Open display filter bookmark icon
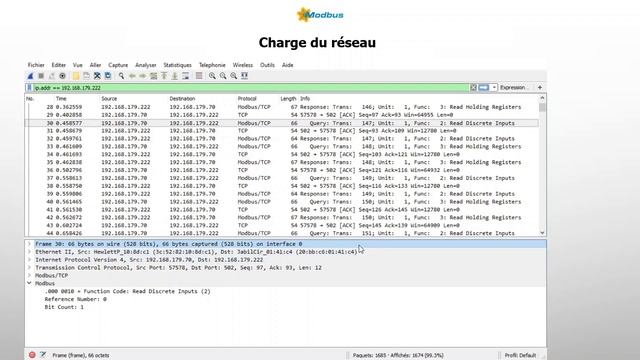Screen dimensions: 640x360 pos(29,88)
